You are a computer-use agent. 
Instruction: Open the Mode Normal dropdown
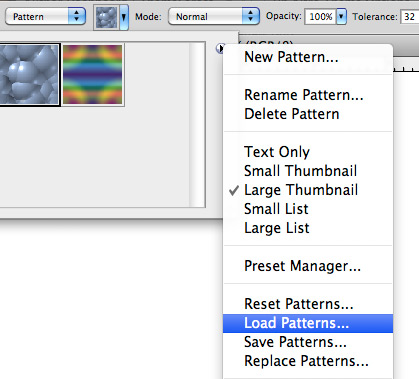[x=214, y=16]
